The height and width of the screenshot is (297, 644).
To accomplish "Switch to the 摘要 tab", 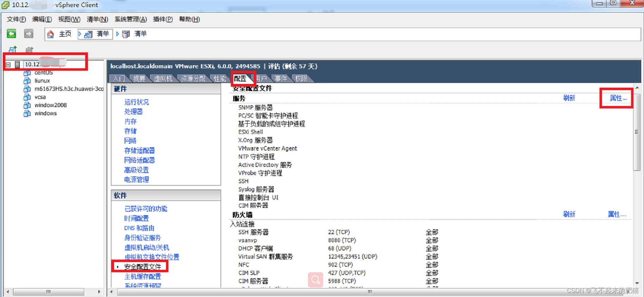I will 139,78.
